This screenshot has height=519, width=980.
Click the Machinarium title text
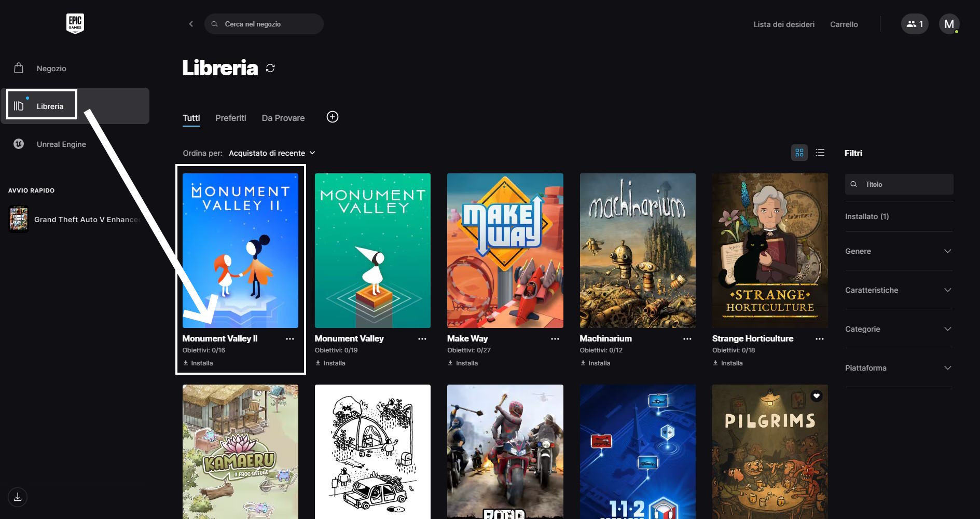[x=605, y=338]
